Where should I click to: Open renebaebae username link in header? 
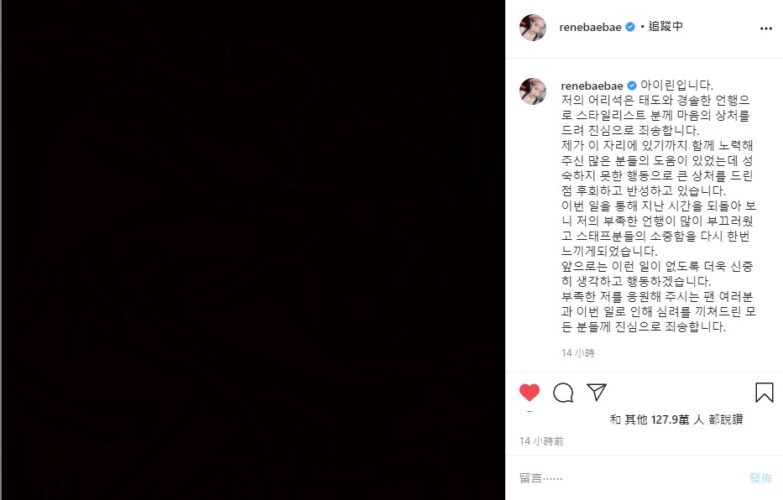click(x=590, y=27)
